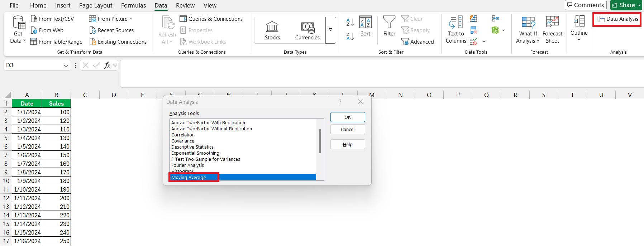Expand the From Picture dropdown
This screenshot has width=644, height=246.
click(130, 19)
